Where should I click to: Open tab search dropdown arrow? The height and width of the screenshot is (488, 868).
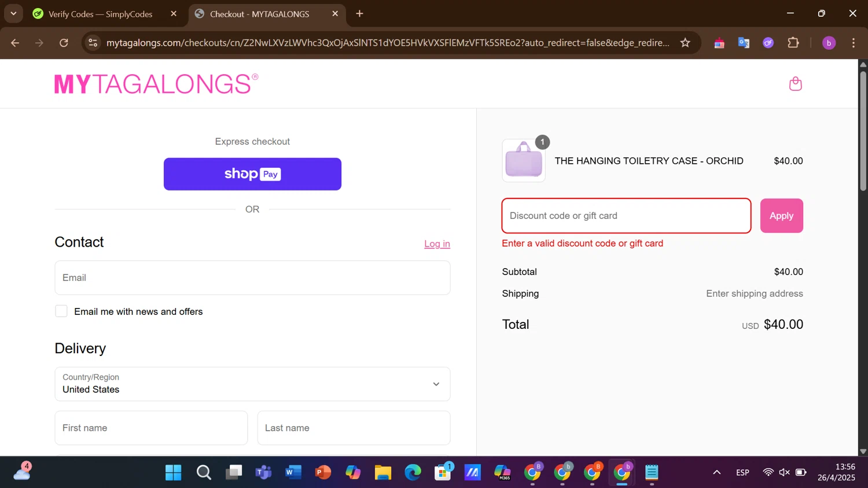13,13
